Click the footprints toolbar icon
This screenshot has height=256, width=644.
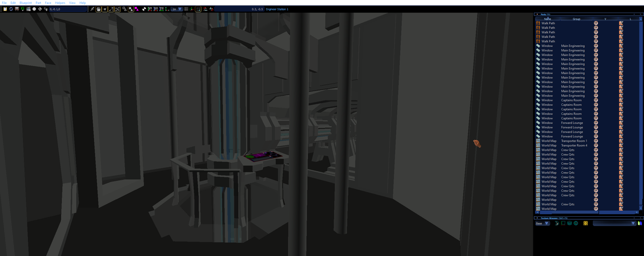[x=46, y=9]
